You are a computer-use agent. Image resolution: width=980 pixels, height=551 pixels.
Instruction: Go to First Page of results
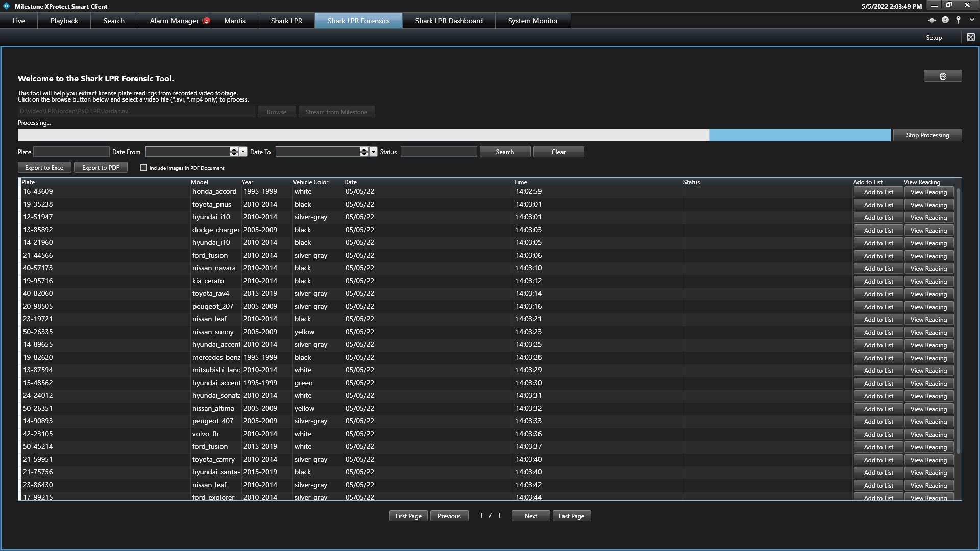(x=408, y=516)
